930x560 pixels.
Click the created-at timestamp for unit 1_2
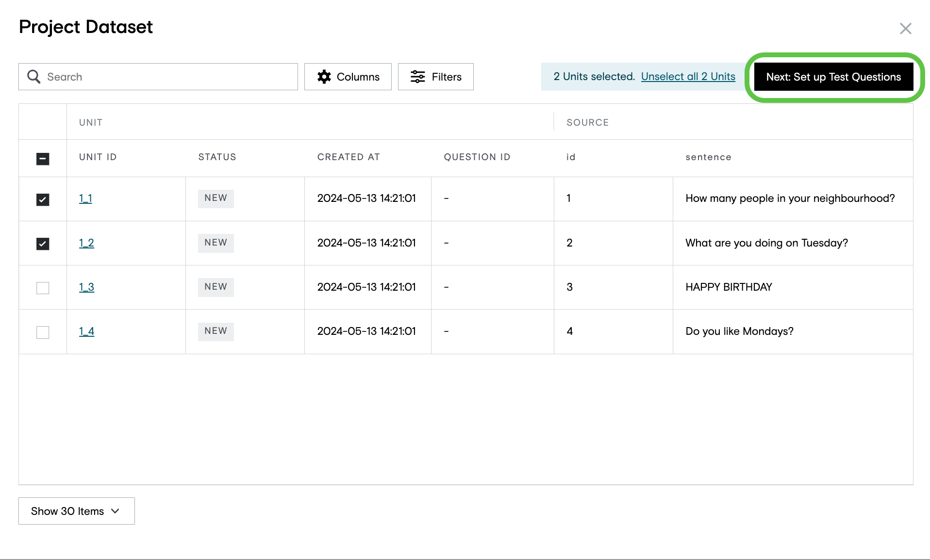tap(366, 243)
